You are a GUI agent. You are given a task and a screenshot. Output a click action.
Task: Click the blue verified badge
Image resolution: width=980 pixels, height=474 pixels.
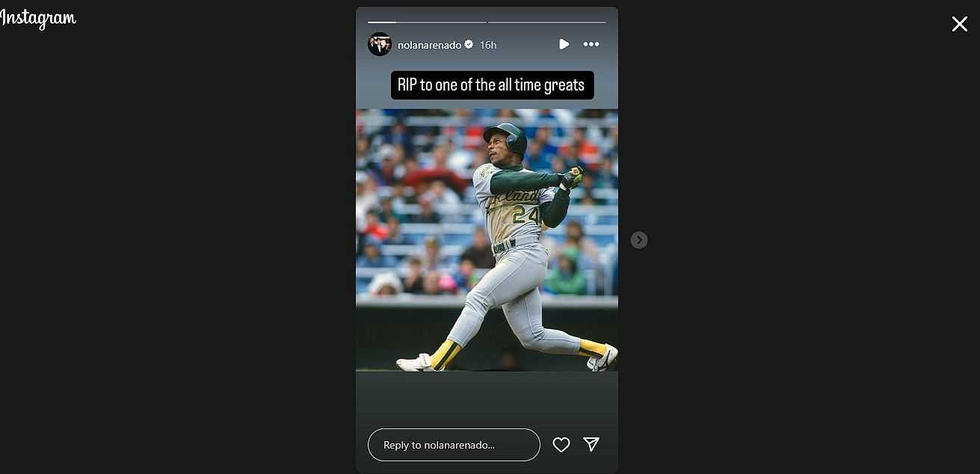click(469, 45)
